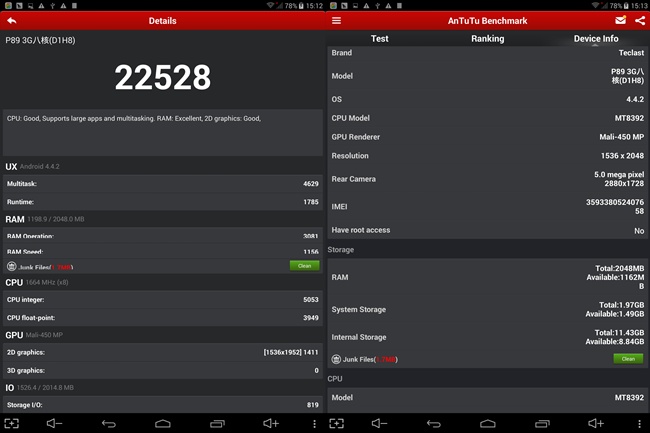Tap the RAM section header in Details
Image resolution: width=650 pixels, height=433 pixels.
(x=45, y=219)
